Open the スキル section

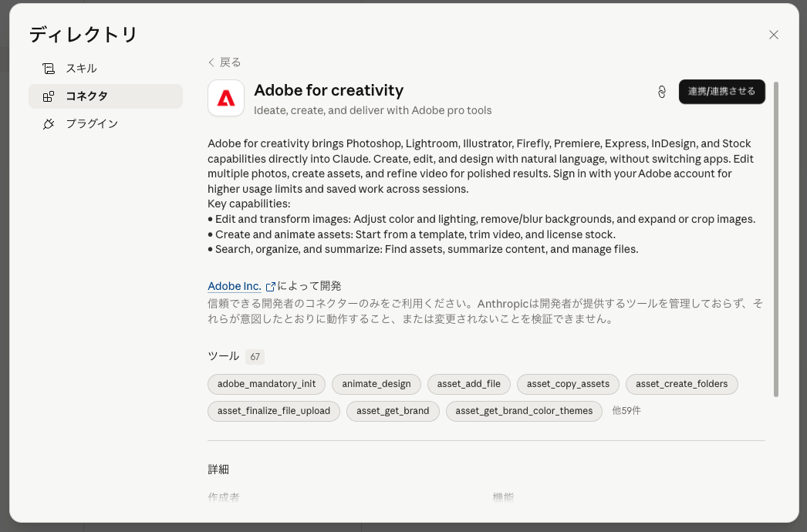(x=106, y=69)
